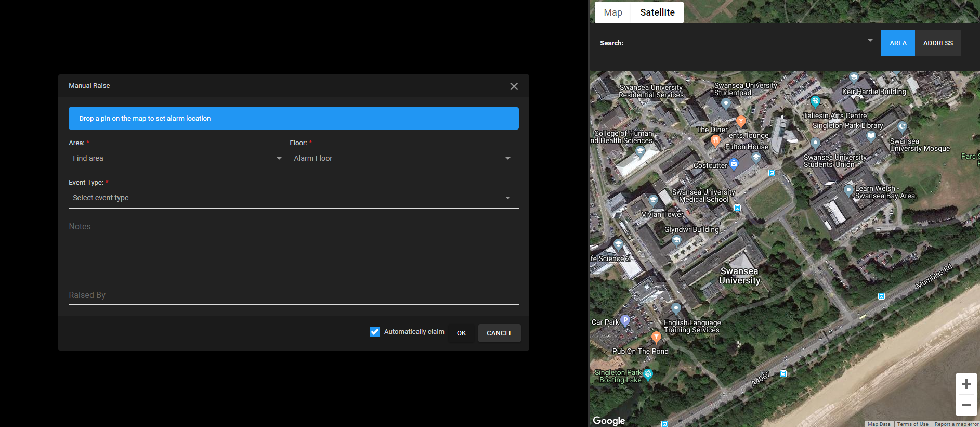This screenshot has width=980, height=427.
Task: Click the Glyndwr Building marker icon
Action: click(676, 240)
